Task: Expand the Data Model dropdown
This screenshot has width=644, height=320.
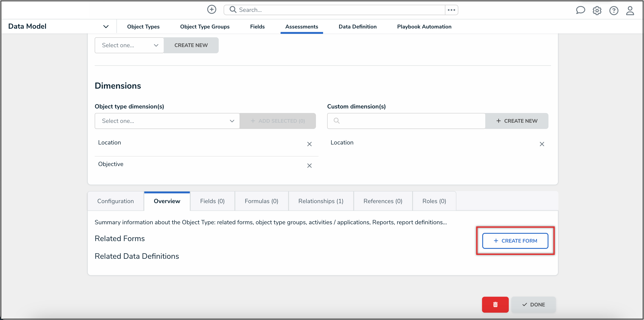Action: (106, 26)
